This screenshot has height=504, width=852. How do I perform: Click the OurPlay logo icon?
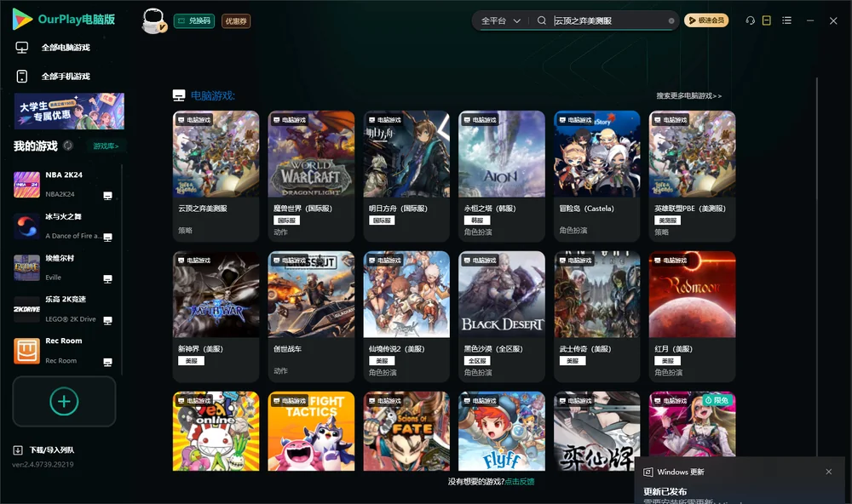pyautogui.click(x=22, y=19)
